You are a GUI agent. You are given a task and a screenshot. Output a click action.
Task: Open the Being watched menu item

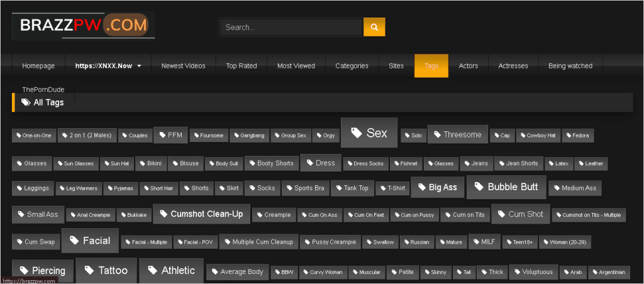point(570,66)
